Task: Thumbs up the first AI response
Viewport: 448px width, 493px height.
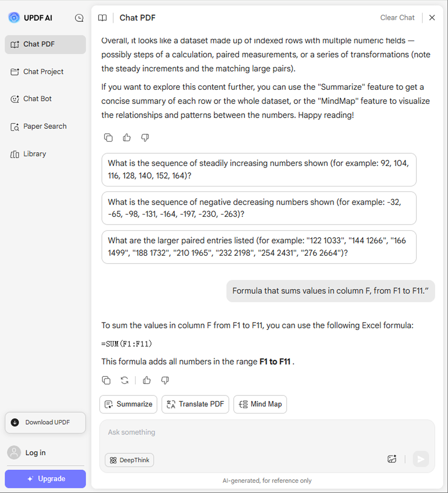Action: [x=127, y=138]
